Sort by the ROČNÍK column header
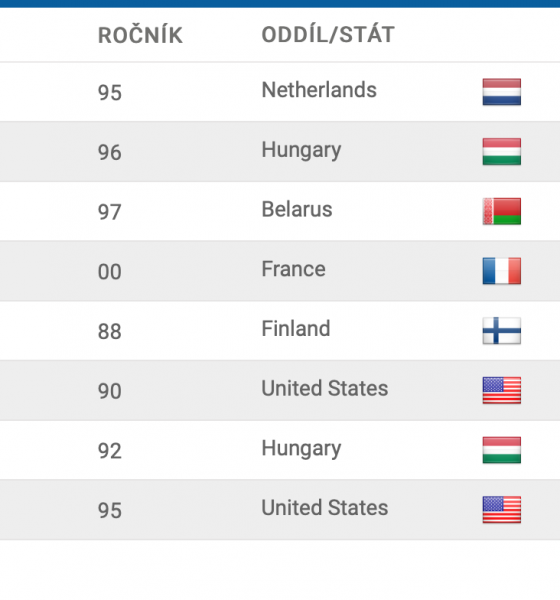 click(140, 35)
